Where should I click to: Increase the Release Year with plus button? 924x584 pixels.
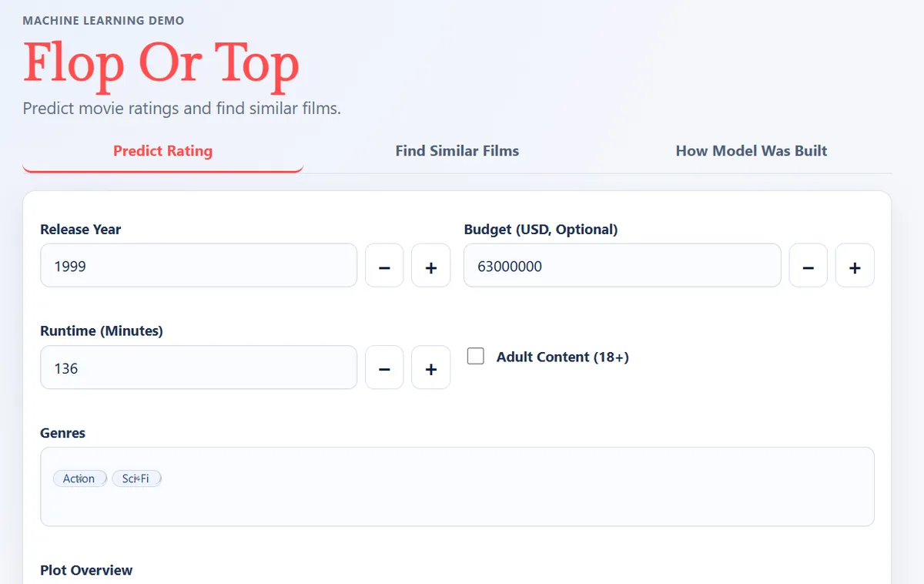click(x=430, y=266)
